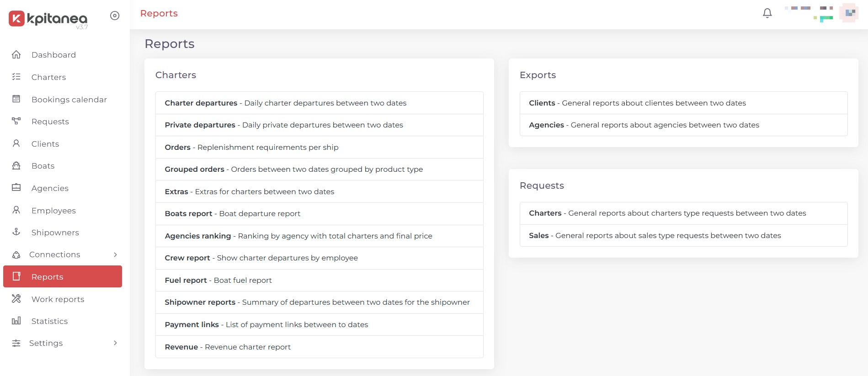Click the Shipowners anchor icon
The width and height of the screenshot is (868, 376).
(x=16, y=232)
